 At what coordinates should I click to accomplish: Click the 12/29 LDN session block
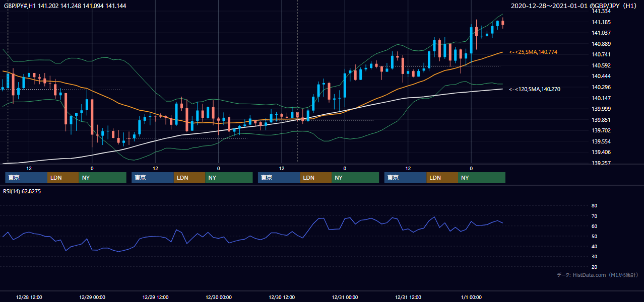click(x=189, y=178)
